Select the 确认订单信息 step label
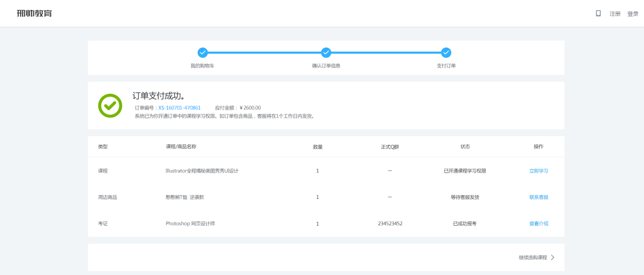 click(326, 66)
